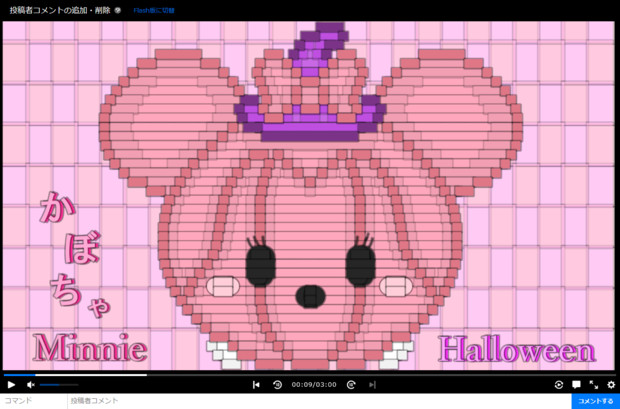Click the Minnie pixel art video frame
Viewport: 620px width, 409px height.
[309, 195]
